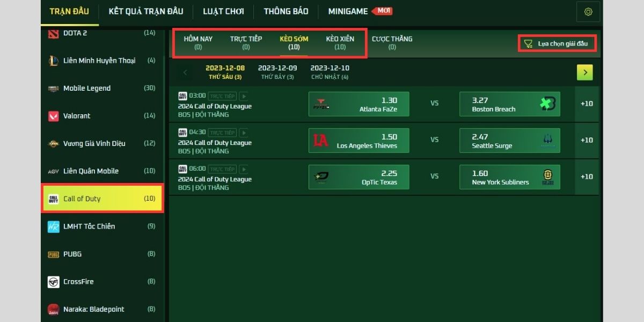Image resolution: width=644 pixels, height=322 pixels.
Task: Switch to the HÔM NAY tab
Action: (x=198, y=43)
